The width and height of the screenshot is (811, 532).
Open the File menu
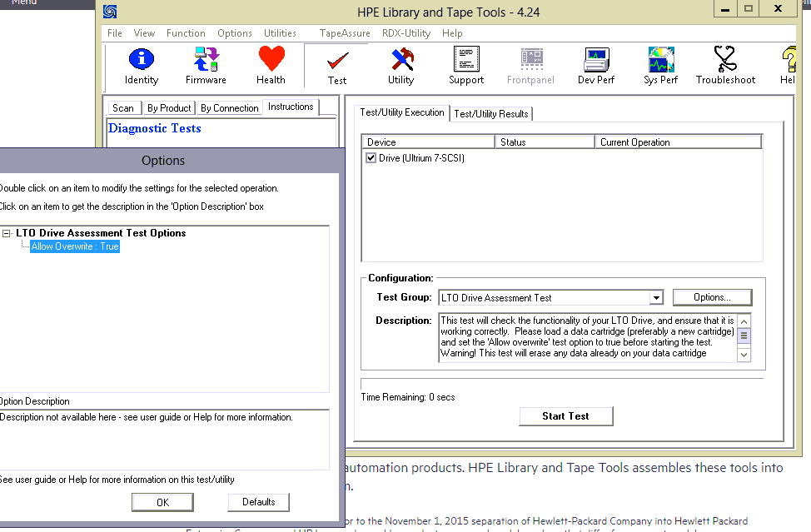(x=115, y=33)
